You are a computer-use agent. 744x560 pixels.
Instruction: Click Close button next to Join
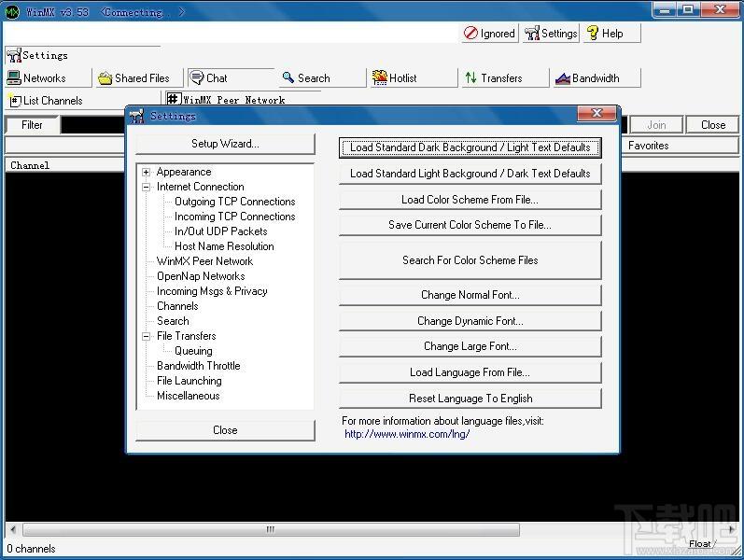pos(712,125)
